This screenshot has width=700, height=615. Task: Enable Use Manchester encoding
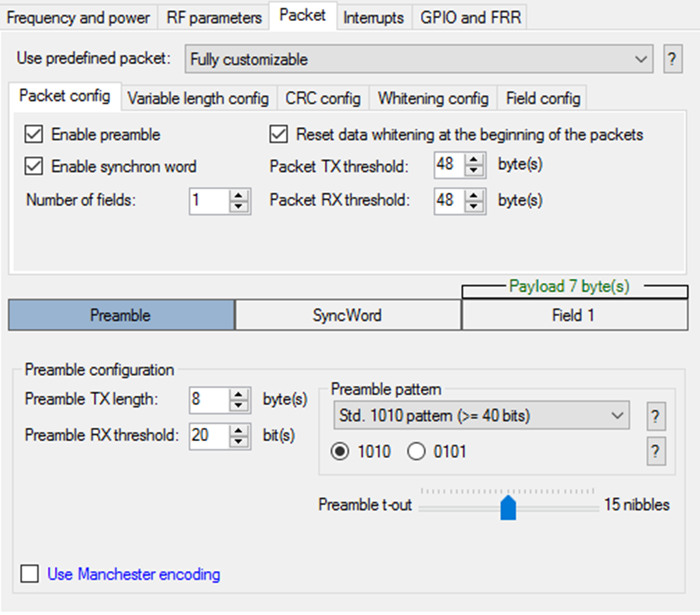click(x=30, y=574)
